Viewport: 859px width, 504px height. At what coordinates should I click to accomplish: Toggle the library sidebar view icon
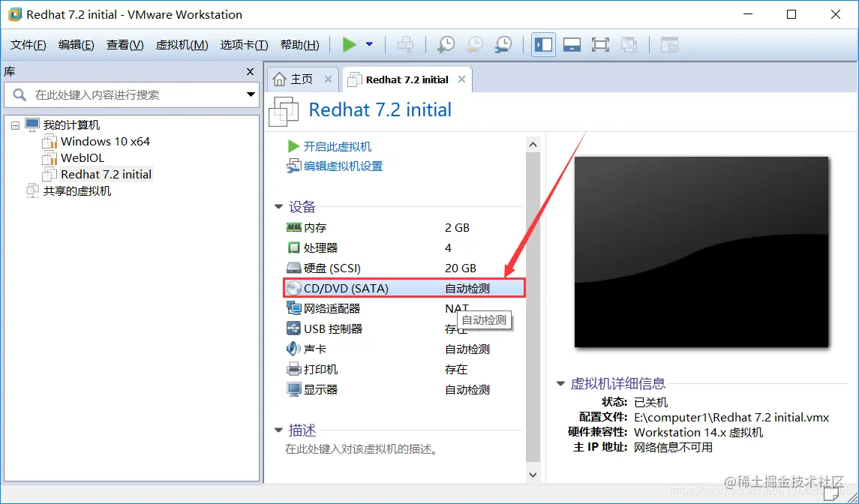pos(543,44)
